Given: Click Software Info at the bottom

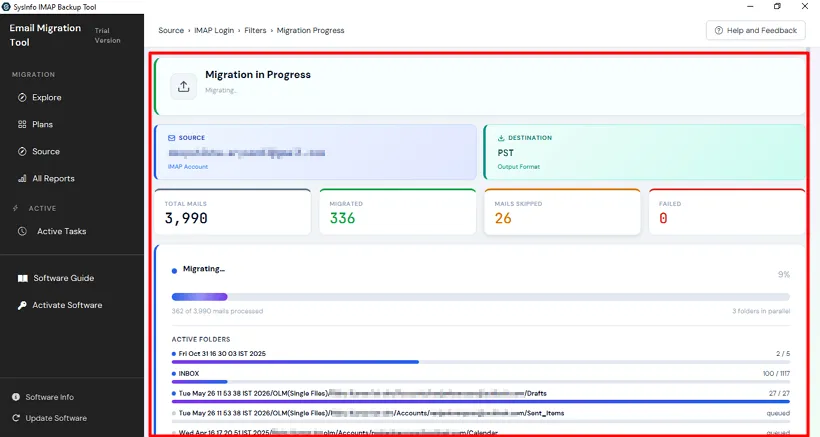Looking at the screenshot, I should pos(50,397).
